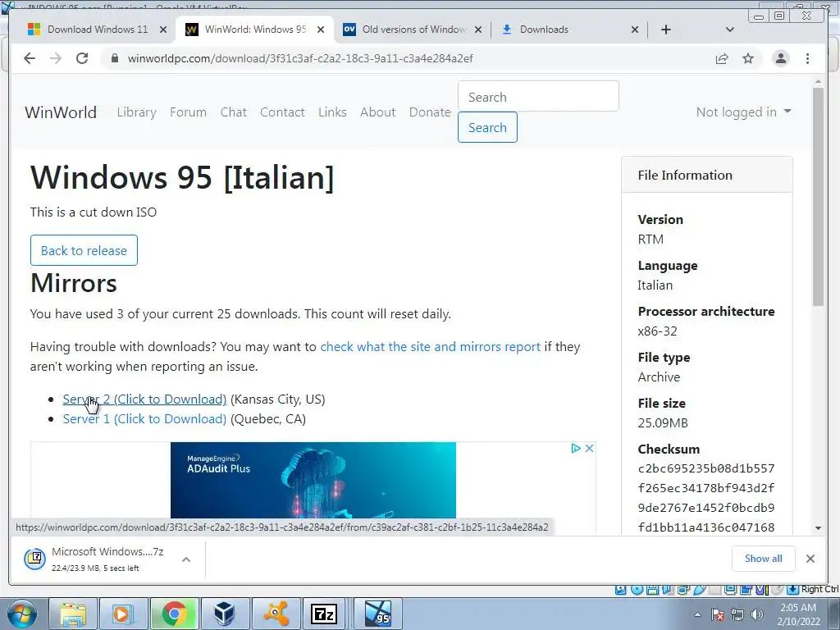The height and width of the screenshot is (630, 840).
Task: Click the Search button
Action: 487,127
